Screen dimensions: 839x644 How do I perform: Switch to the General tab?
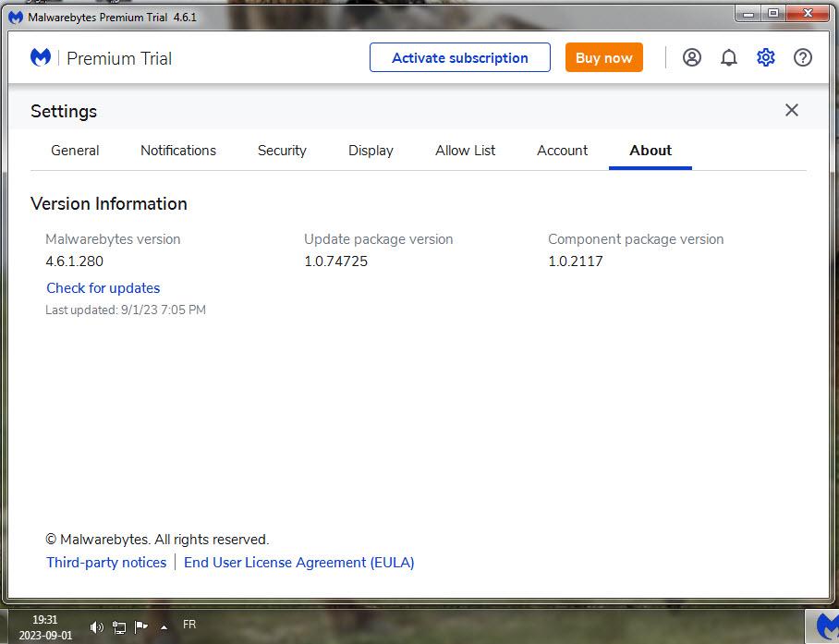(x=75, y=151)
